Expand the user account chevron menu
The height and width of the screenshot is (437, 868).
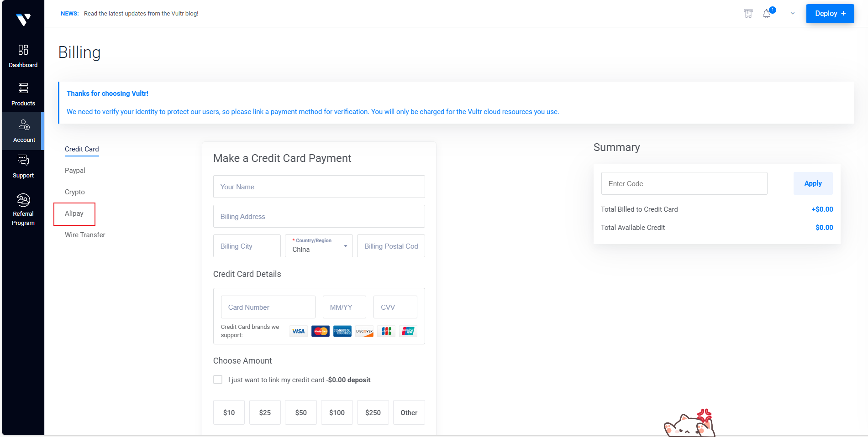pos(793,14)
